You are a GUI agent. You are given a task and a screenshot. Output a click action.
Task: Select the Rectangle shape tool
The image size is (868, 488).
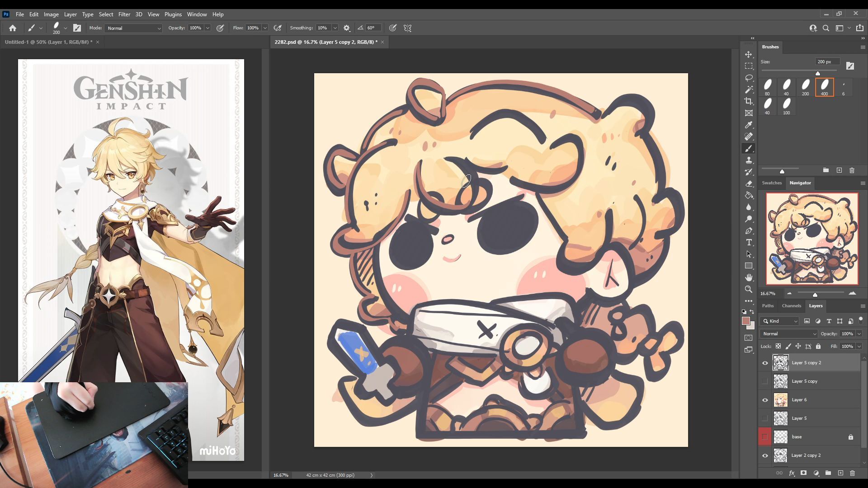click(x=749, y=266)
